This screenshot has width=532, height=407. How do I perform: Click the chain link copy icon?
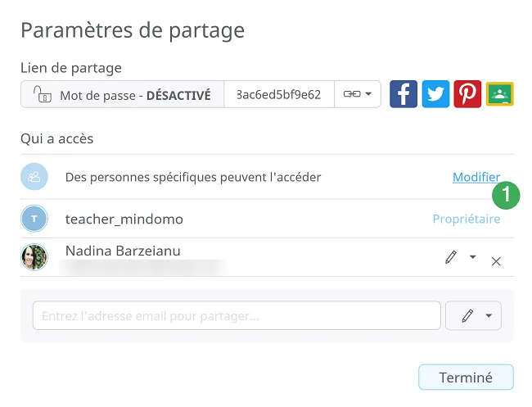click(352, 94)
